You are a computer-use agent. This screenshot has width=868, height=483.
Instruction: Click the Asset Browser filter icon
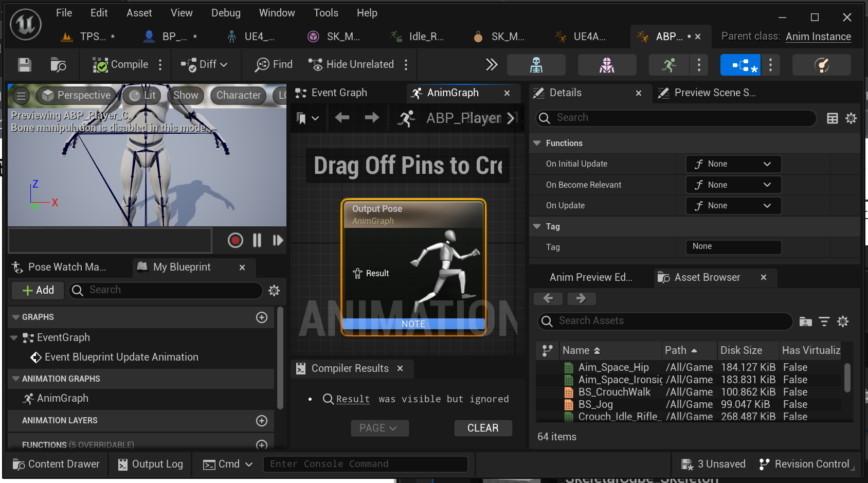click(824, 322)
